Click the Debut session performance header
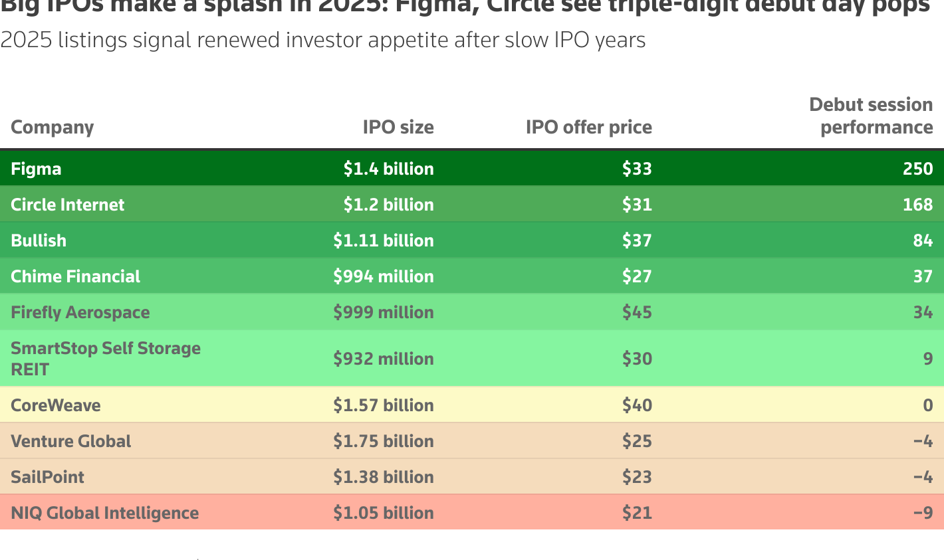This screenshot has height=560, width=944. pos(871,116)
